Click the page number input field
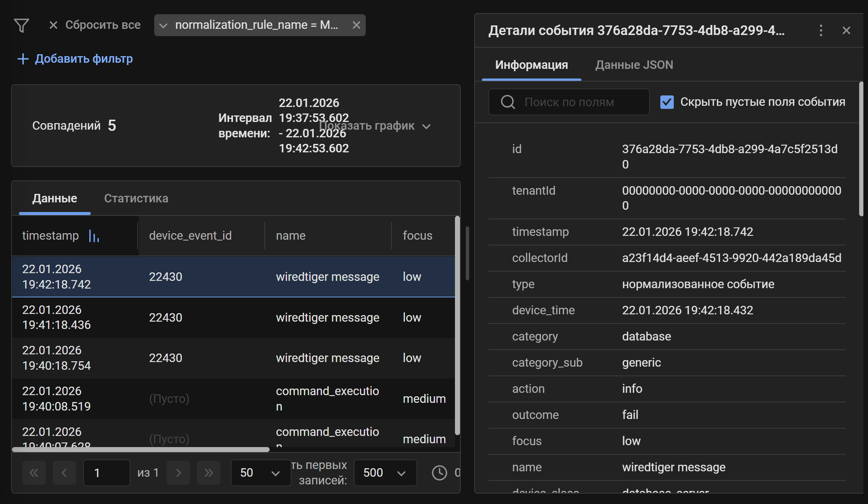 point(107,473)
